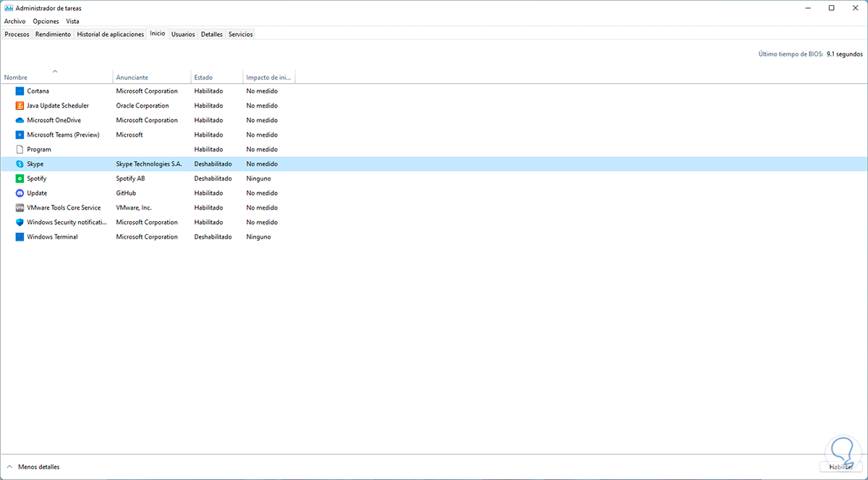This screenshot has width=868, height=480.
Task: Select the Windows Security notification entry
Action: click(x=67, y=222)
